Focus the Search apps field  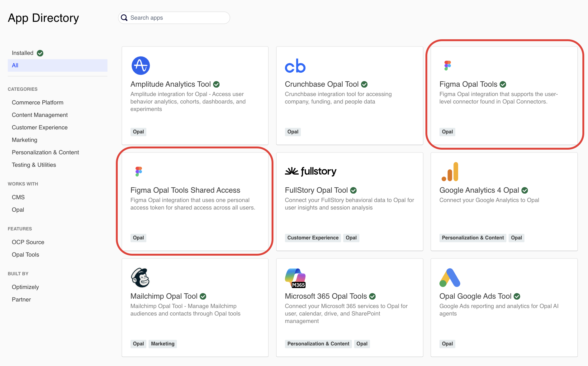[174, 18]
